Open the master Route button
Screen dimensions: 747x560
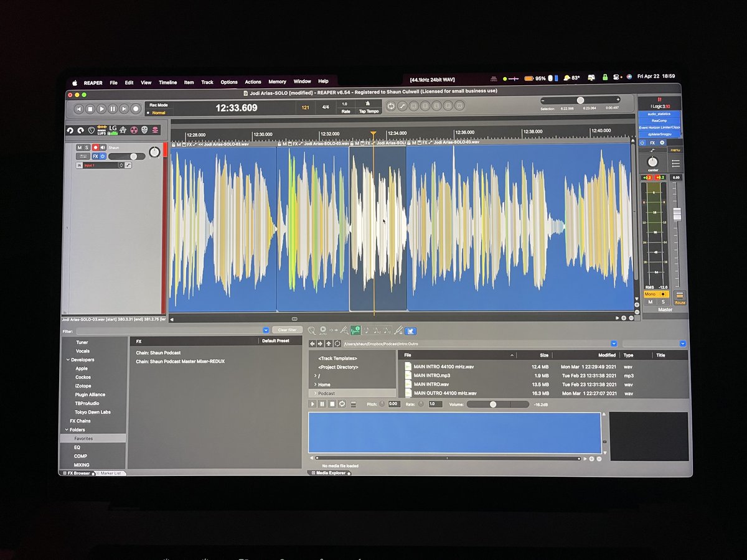tap(680, 299)
